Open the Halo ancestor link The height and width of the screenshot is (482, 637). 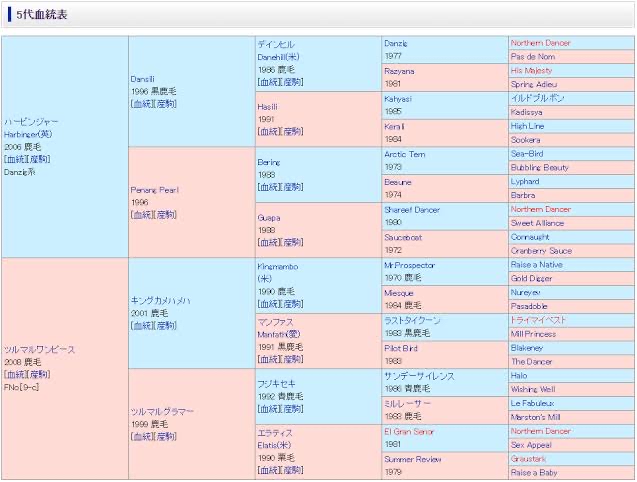tap(520, 376)
